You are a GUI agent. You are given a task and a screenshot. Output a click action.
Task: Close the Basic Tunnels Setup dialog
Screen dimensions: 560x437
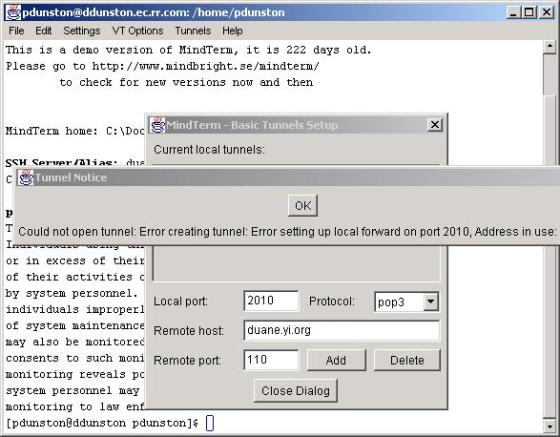click(435, 125)
